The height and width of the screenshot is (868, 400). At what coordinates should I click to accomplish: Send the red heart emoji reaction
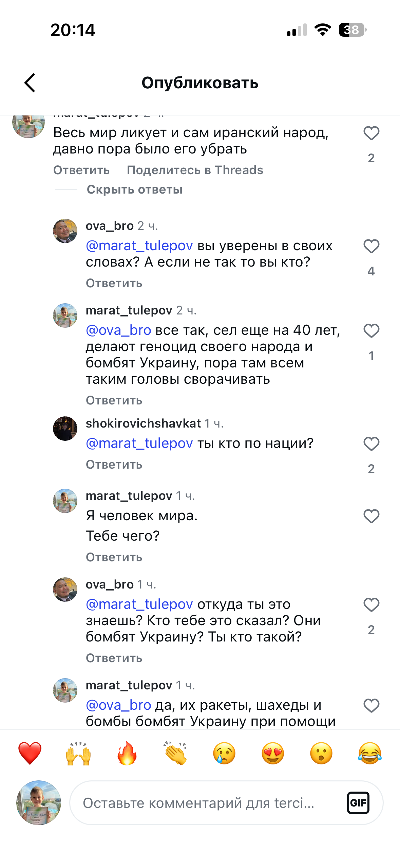30,753
